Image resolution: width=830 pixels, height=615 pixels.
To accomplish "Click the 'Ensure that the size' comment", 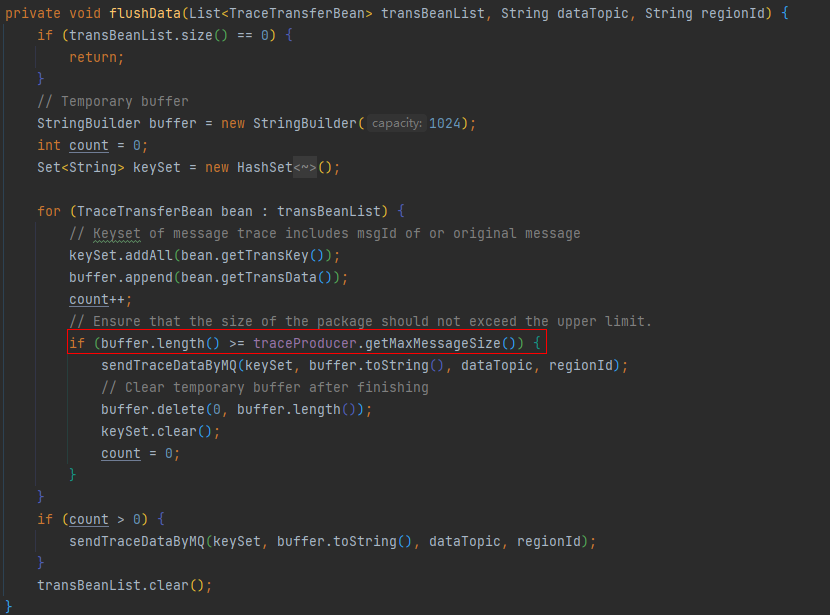I will click(360, 321).
